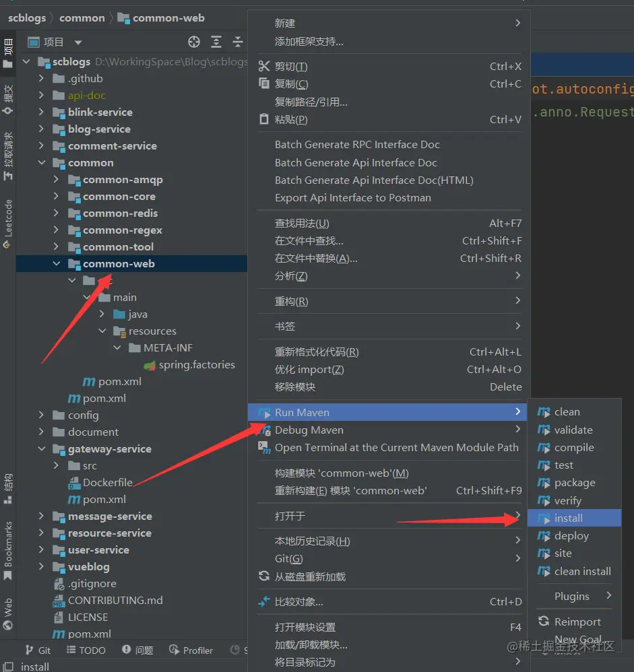Choose install Maven goal
This screenshot has width=634, height=672.
tap(575, 518)
